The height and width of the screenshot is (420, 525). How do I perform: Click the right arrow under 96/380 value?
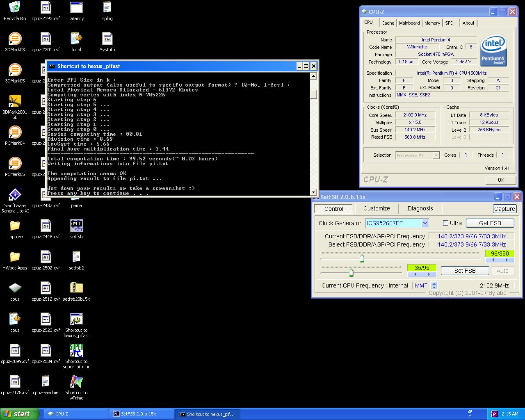click(x=507, y=260)
